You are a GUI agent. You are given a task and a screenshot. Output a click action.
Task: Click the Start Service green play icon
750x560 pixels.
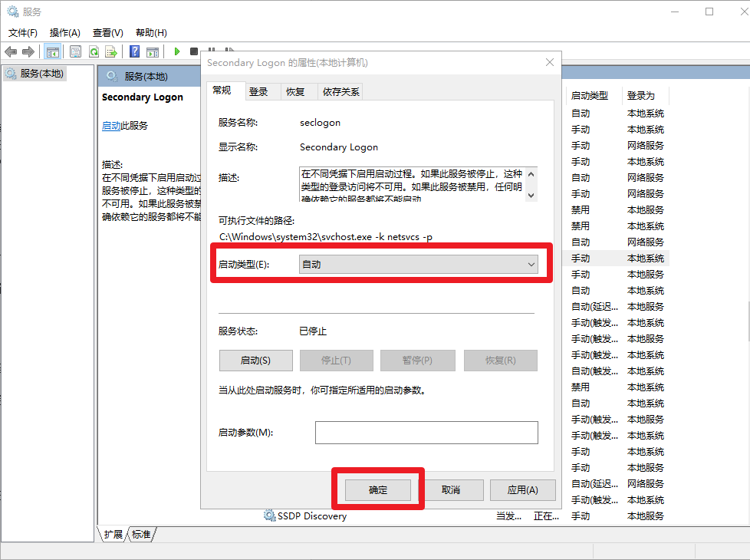click(x=177, y=51)
